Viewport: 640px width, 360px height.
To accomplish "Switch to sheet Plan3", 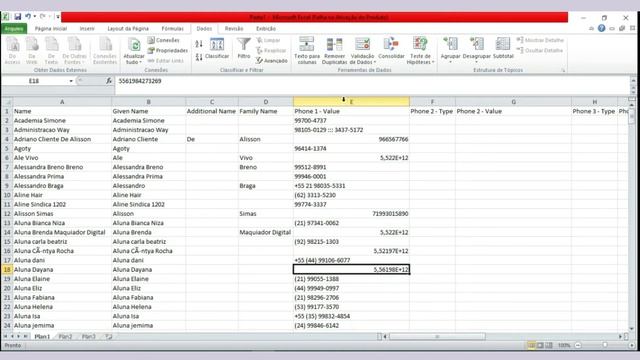I will click(89, 337).
